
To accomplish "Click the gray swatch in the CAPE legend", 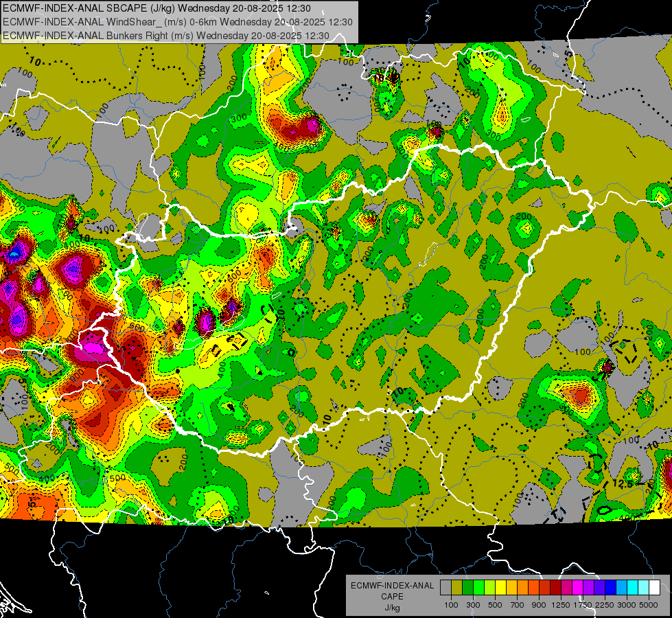I will pos(445,587).
